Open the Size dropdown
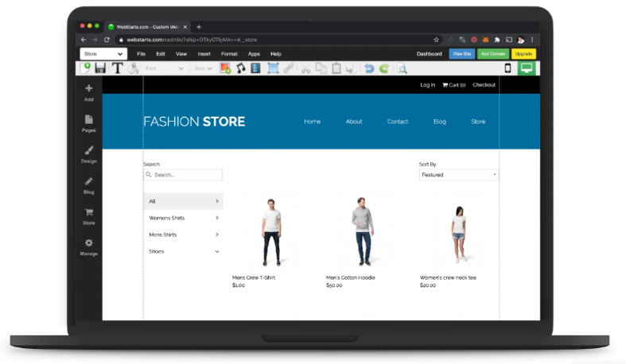 [x=203, y=68]
